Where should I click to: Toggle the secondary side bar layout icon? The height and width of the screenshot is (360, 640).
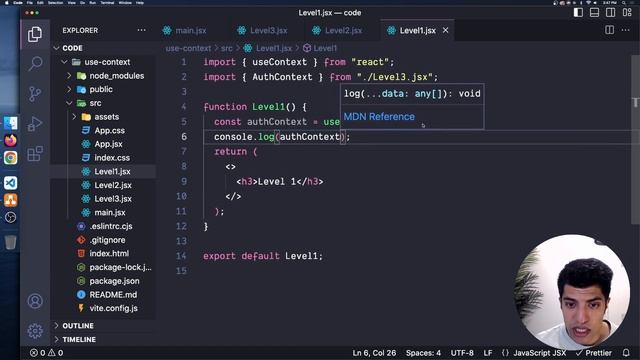tap(611, 13)
